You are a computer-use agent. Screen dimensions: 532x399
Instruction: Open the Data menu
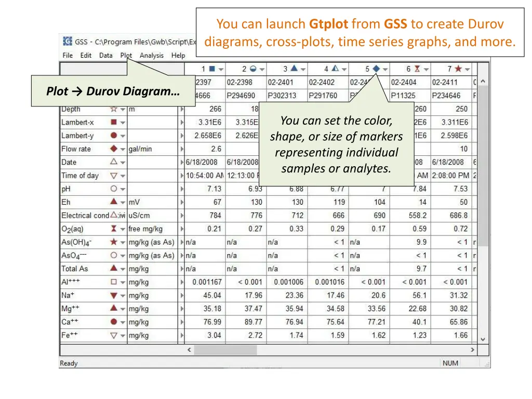pyautogui.click(x=106, y=55)
